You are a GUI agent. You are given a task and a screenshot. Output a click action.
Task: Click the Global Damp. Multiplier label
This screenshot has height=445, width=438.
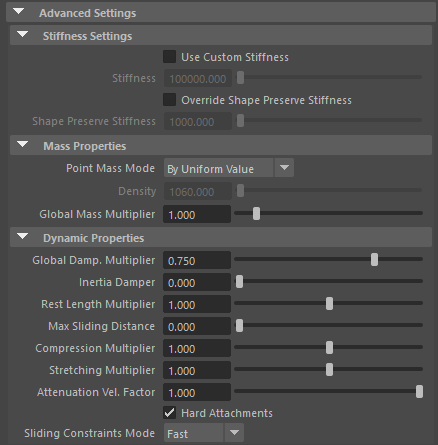coord(94,260)
